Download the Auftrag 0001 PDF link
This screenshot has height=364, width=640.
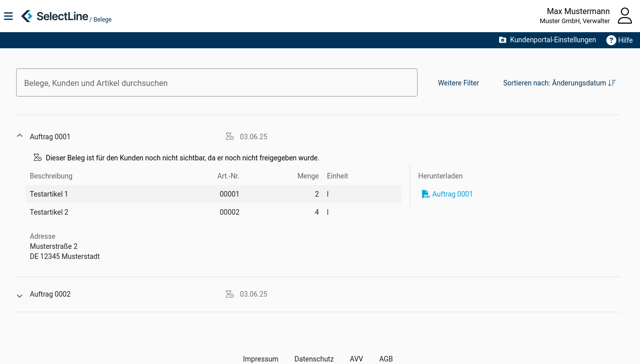click(452, 194)
